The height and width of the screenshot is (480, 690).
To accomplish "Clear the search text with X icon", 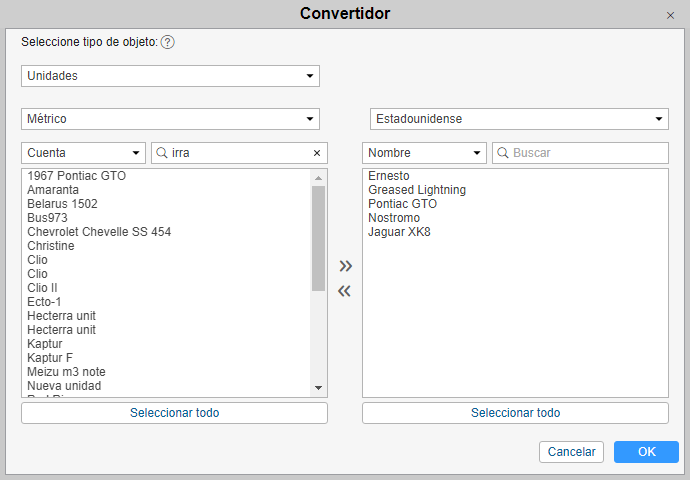I will 317,153.
